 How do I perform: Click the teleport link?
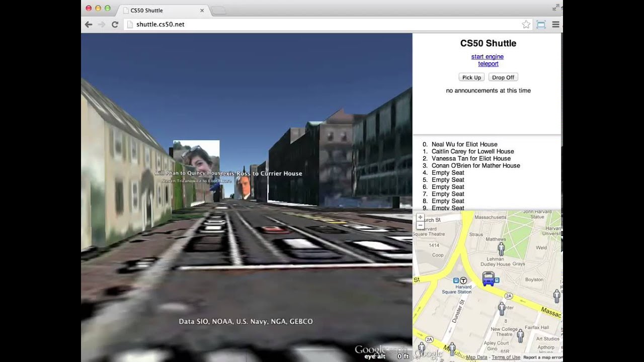pyautogui.click(x=488, y=64)
